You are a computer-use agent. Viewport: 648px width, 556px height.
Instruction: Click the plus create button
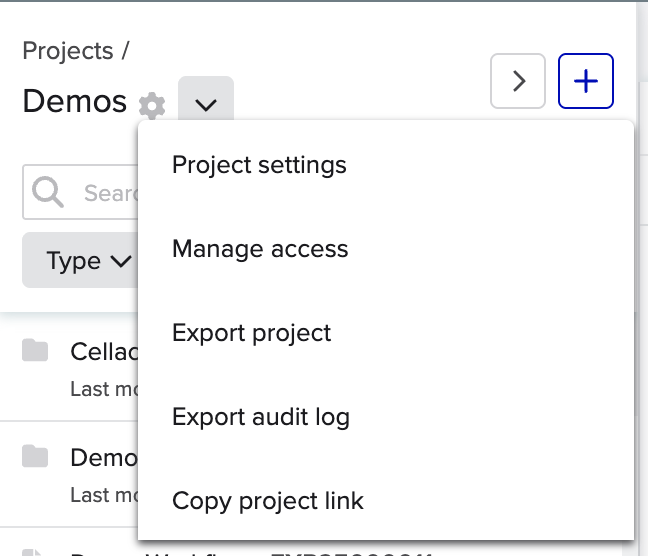pyautogui.click(x=586, y=81)
